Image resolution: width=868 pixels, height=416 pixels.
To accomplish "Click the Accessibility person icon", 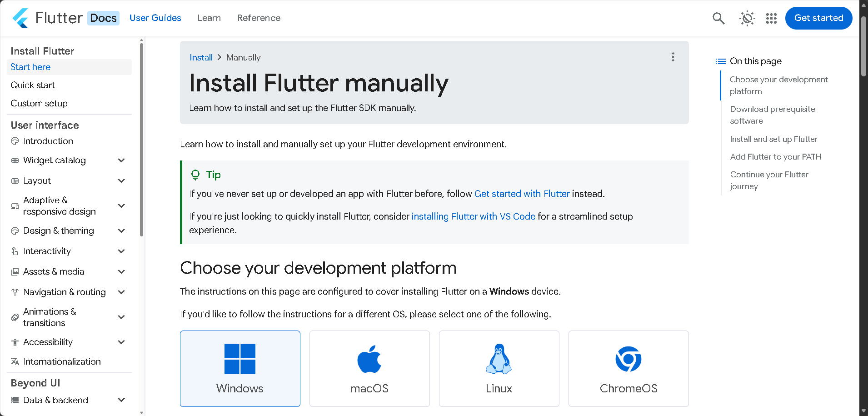I will pyautogui.click(x=15, y=342).
